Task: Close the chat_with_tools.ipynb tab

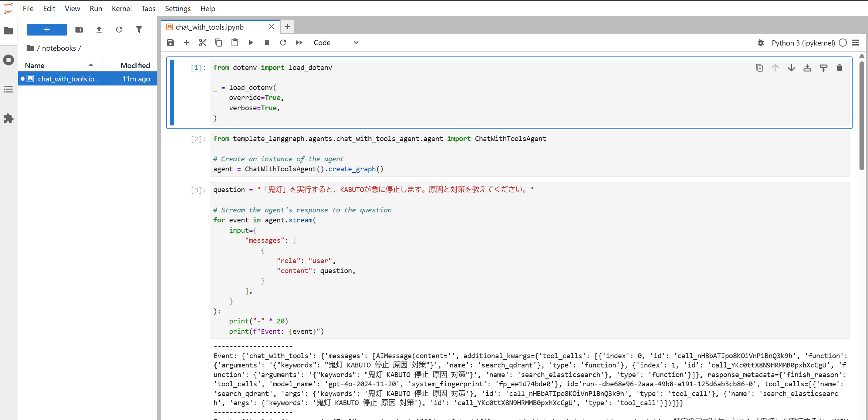Action: [271, 27]
